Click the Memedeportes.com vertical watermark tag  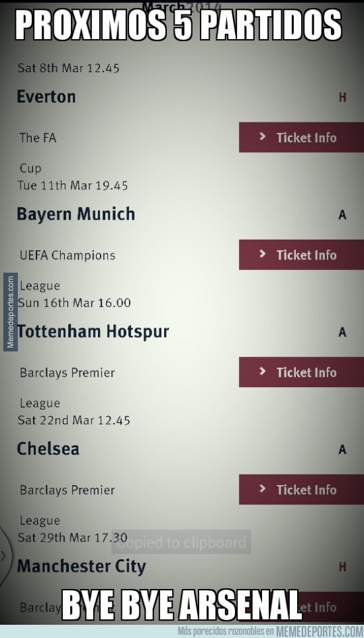click(x=10, y=311)
